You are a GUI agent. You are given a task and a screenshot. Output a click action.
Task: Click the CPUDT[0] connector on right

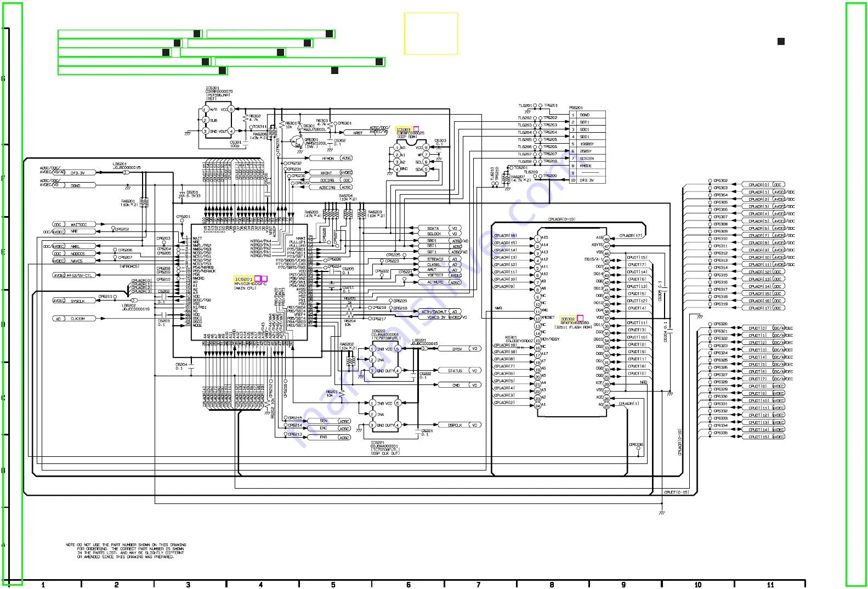[x=767, y=328]
